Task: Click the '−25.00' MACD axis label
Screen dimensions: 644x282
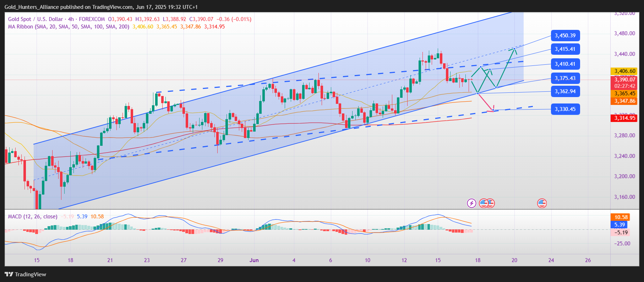Action: 622,244
